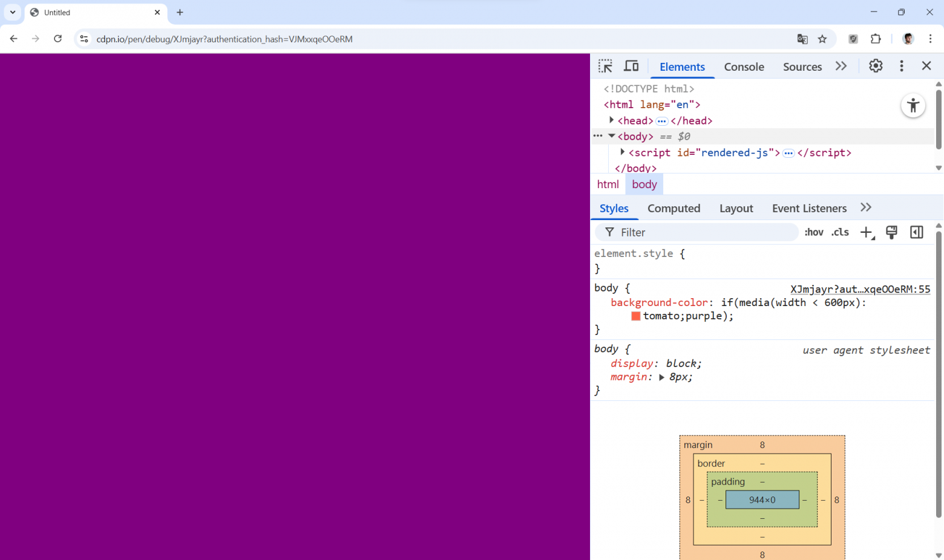Open the element state toggles with :hov
Screen dimensions: 944x560
point(813,232)
